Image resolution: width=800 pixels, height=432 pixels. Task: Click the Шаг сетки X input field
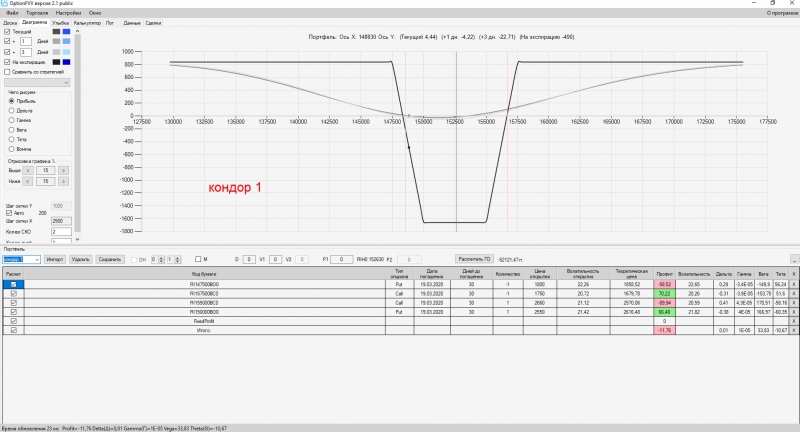tap(61, 221)
